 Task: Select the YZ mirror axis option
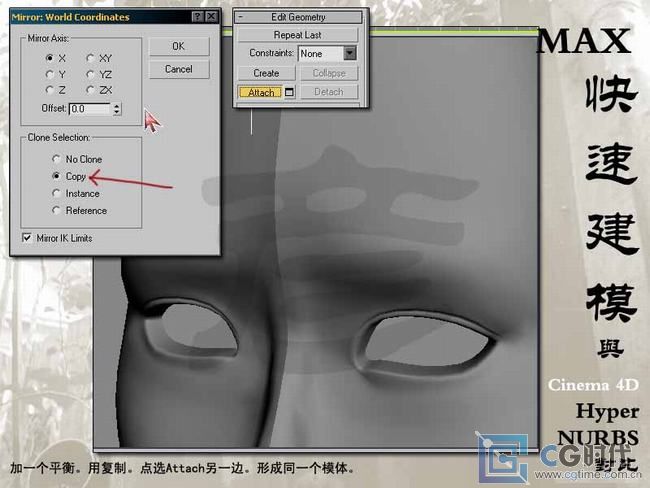90,74
